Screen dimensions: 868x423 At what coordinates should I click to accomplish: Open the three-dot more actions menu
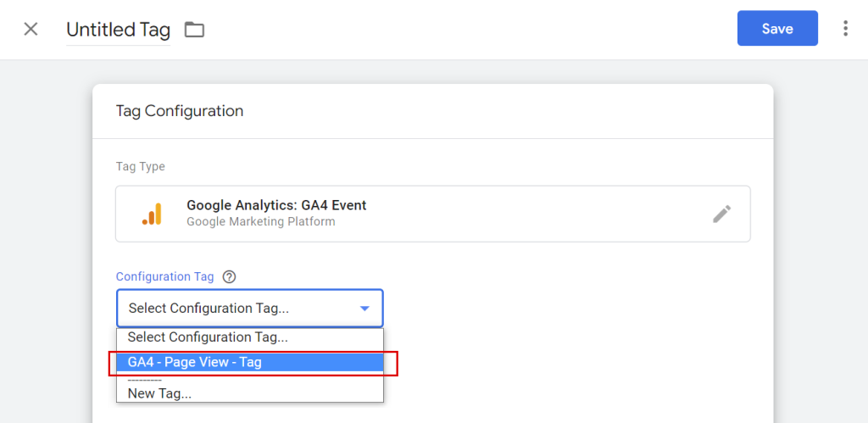[x=844, y=29]
